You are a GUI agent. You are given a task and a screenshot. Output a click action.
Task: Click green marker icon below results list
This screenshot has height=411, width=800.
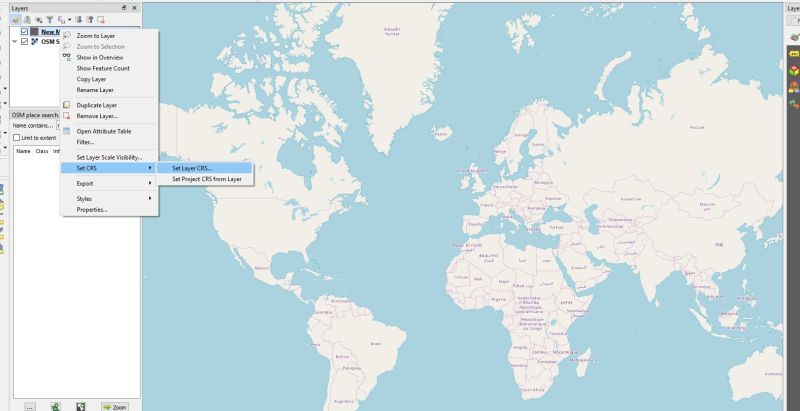tap(56, 406)
